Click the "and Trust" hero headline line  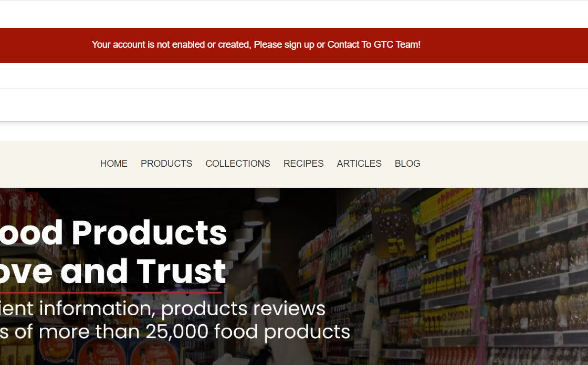click(143, 271)
